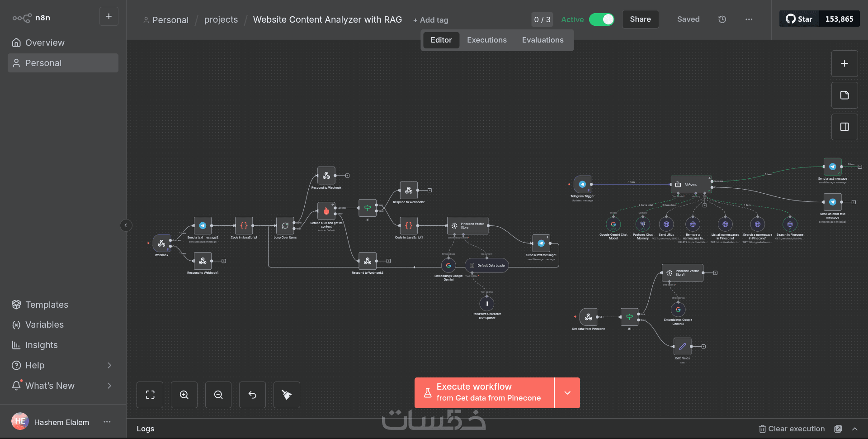868x439 pixels.
Task: Select the Edit Fields node
Action: tap(683, 346)
